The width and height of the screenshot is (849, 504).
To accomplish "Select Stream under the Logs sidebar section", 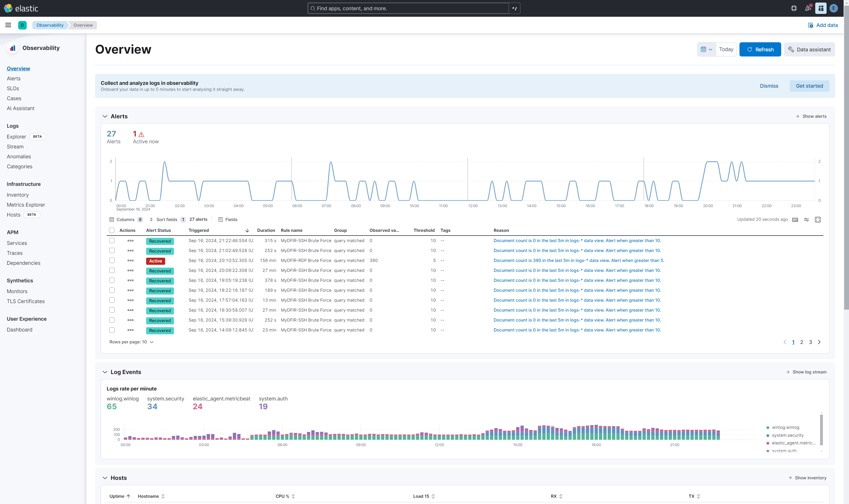I will point(15,146).
